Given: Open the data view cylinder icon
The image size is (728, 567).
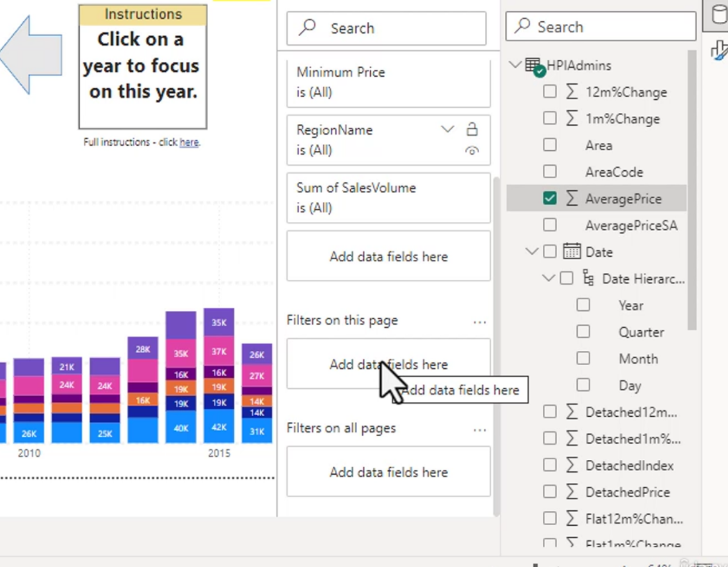Looking at the screenshot, I should 718,14.
